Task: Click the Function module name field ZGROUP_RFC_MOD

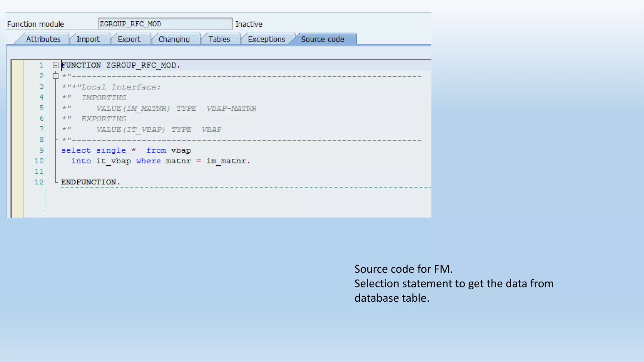Action: [165, 24]
